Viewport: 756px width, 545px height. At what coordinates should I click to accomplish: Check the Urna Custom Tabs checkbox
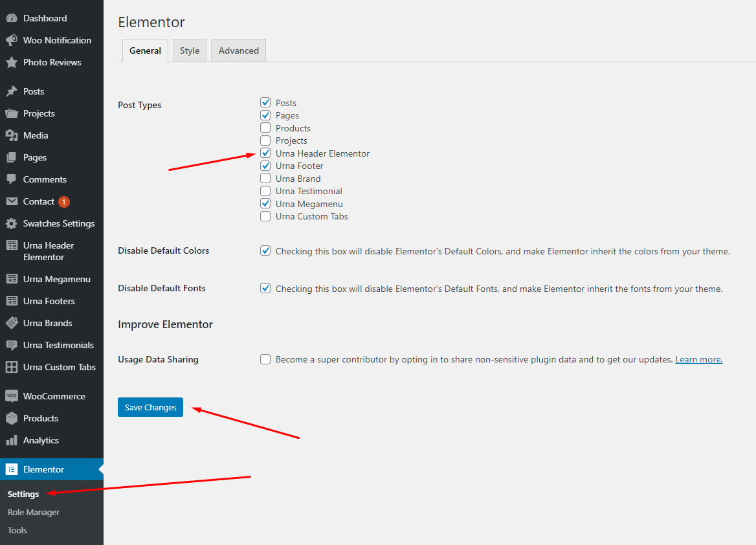click(x=265, y=216)
